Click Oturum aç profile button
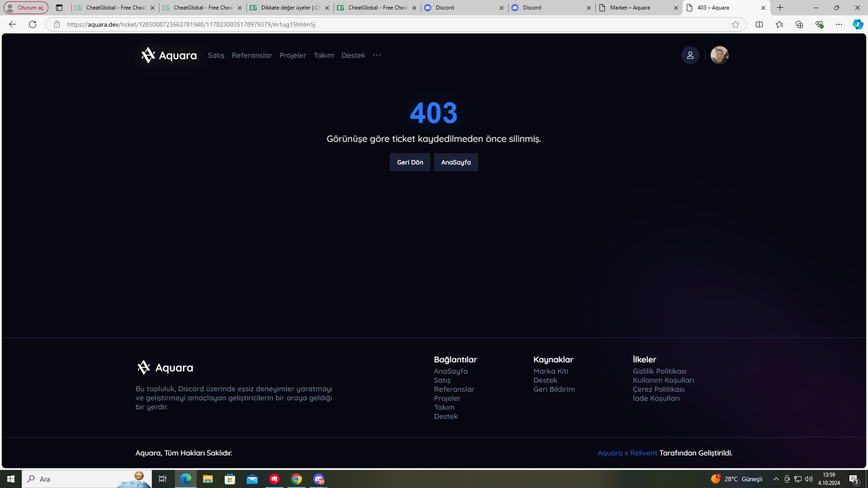Viewport: 868px width, 488px height. pyautogui.click(x=26, y=8)
